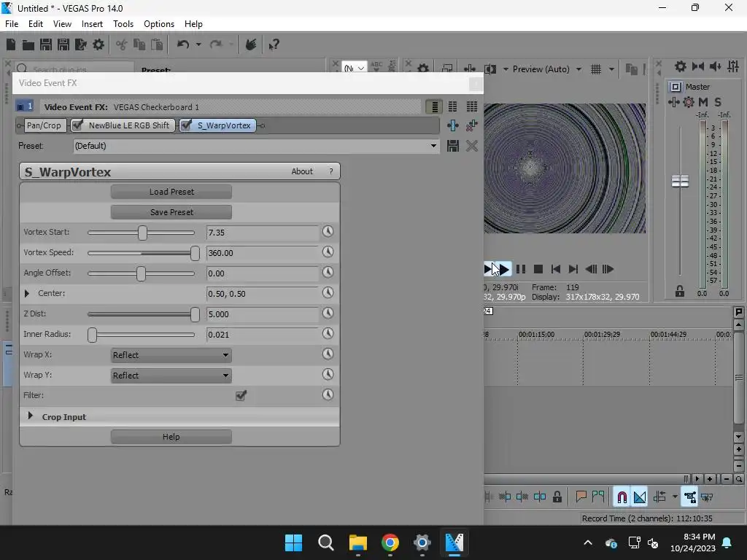
Task: Create a new project from toolbar
Action: click(x=11, y=44)
